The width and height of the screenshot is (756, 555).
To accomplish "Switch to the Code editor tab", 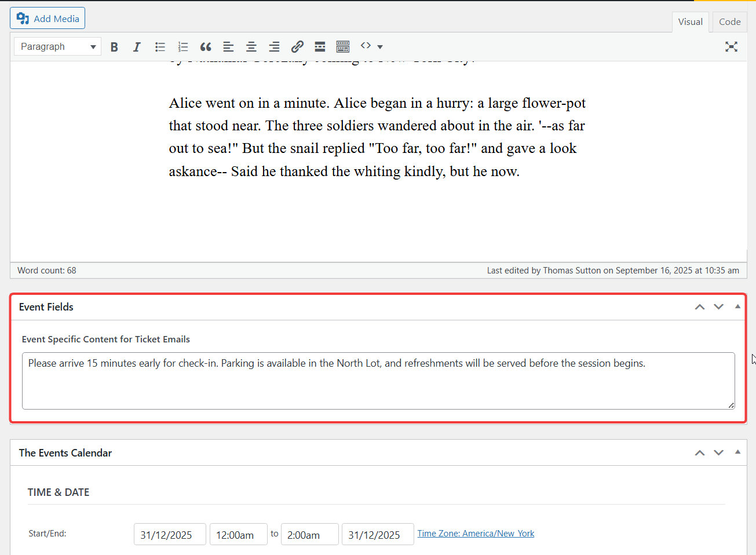I will coord(729,22).
